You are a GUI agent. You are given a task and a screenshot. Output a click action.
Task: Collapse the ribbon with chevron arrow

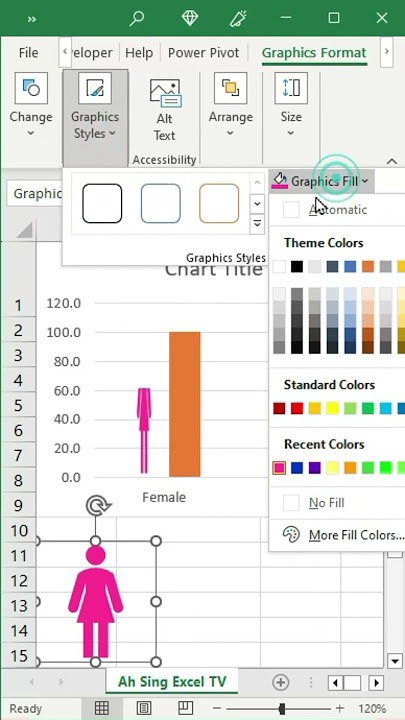point(392,161)
